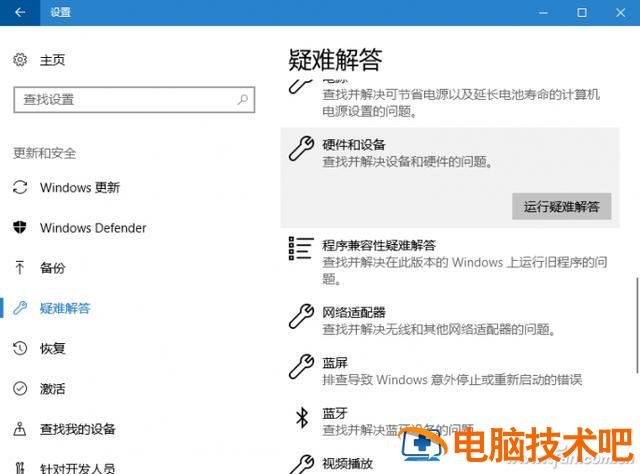Click the 激活 checkmark circle icon
The image size is (640, 474).
click(x=20, y=388)
